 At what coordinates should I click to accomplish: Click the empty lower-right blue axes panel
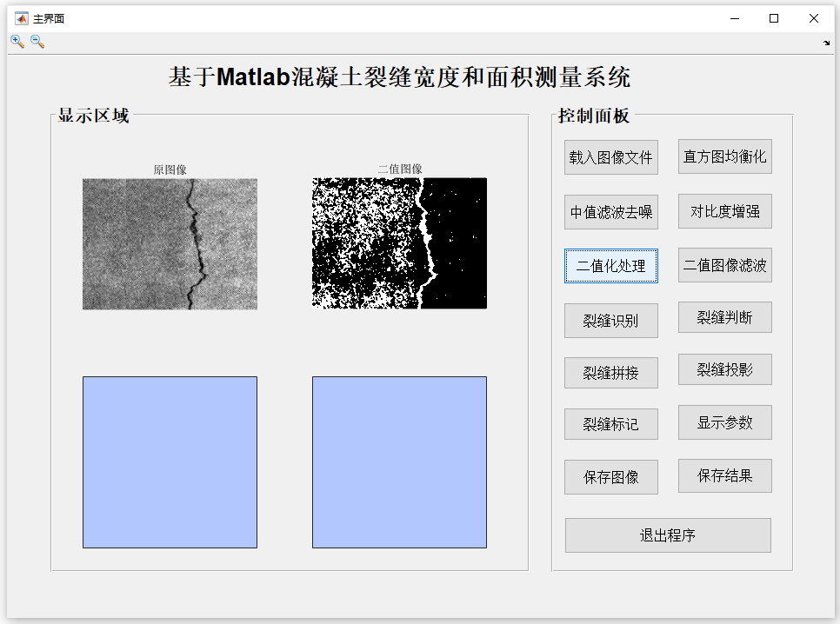tap(400, 462)
